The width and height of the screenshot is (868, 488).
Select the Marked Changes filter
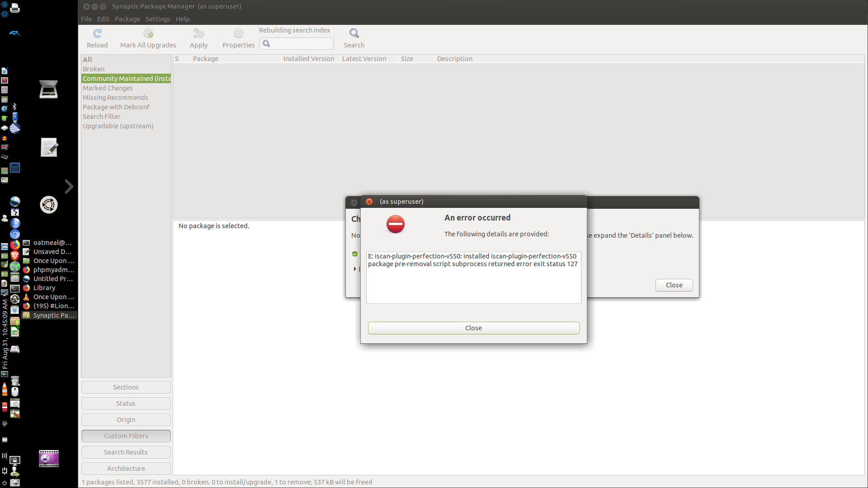[x=126, y=88]
